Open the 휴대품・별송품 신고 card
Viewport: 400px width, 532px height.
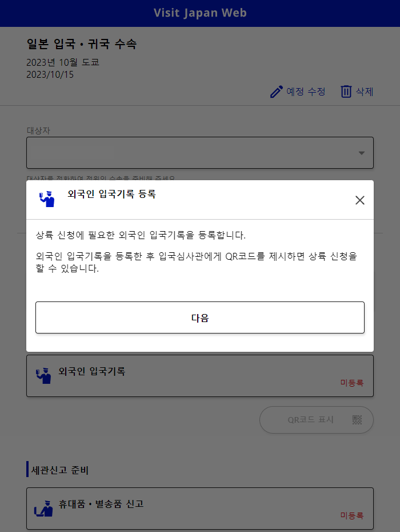200,509
